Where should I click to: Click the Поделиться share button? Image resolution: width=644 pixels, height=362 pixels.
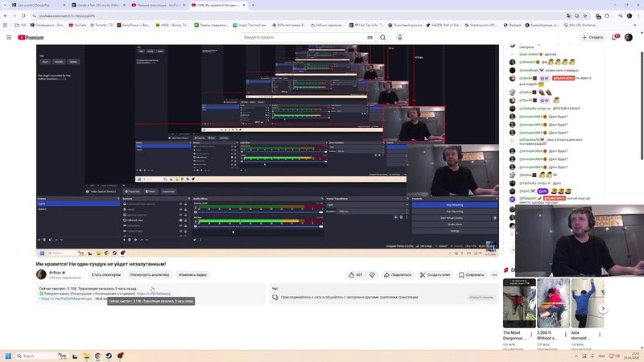[x=397, y=274]
